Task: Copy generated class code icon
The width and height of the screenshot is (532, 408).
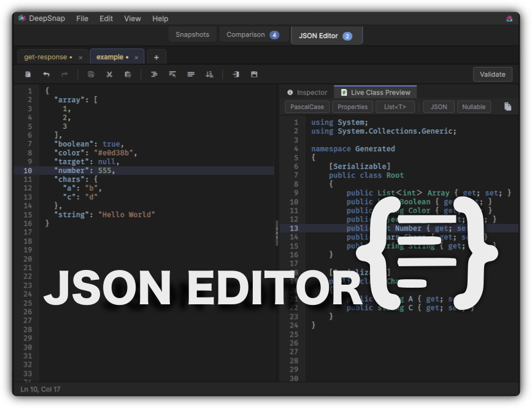Action: (507, 107)
